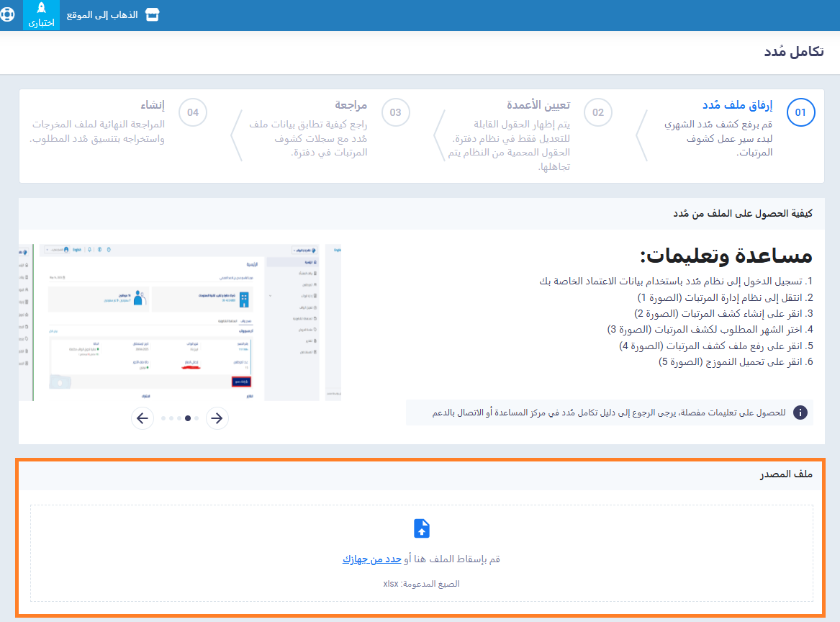Screen dimensions: 840x622
Task: Select the first carousel dot indicator
Action: tap(163, 418)
